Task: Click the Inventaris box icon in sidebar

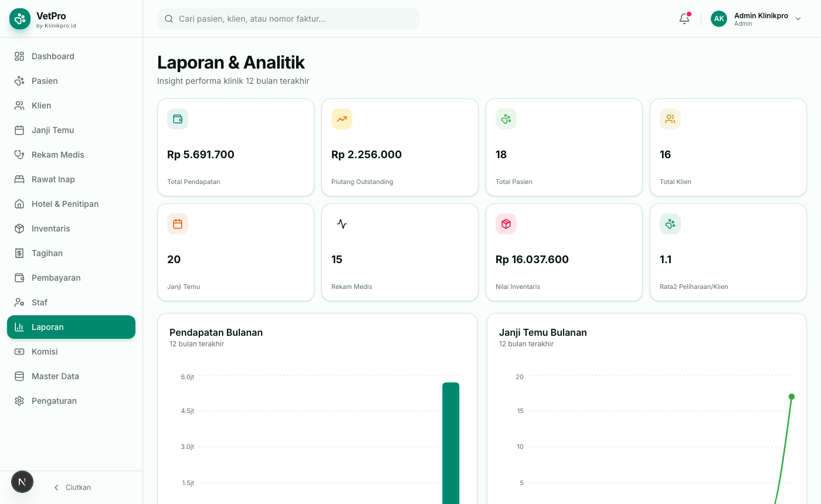Action: (x=19, y=229)
